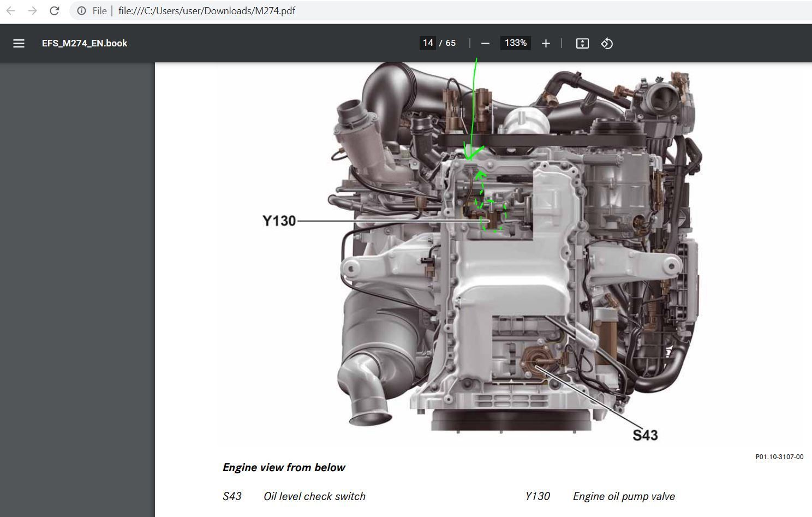
Task: Select the 133% zoom level field
Action: [x=516, y=43]
